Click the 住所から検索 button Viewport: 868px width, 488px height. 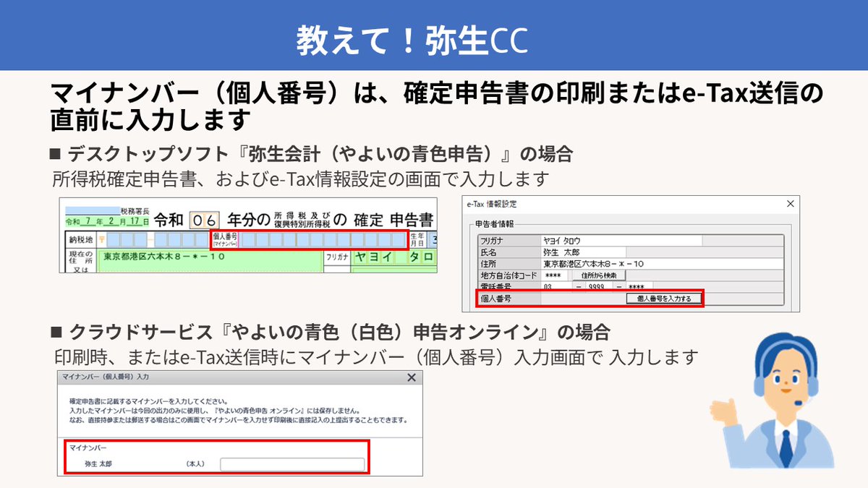pos(599,275)
